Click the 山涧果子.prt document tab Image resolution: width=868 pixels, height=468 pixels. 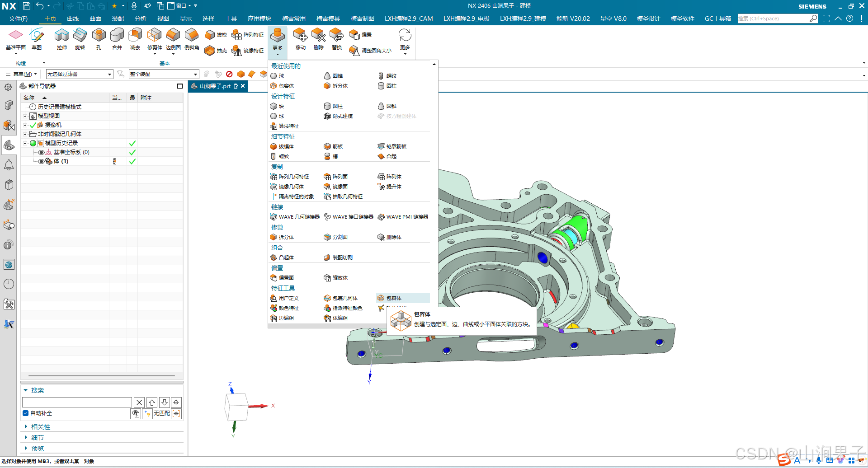(x=217, y=86)
